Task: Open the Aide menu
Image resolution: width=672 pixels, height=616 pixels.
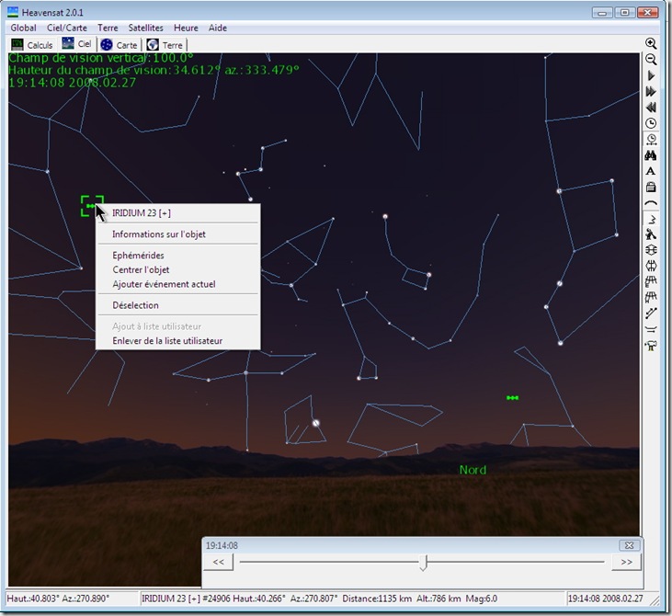Action: coord(218,28)
